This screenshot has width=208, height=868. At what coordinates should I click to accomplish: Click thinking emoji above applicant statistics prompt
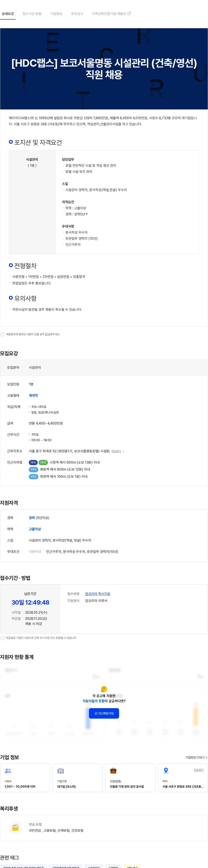point(104,689)
